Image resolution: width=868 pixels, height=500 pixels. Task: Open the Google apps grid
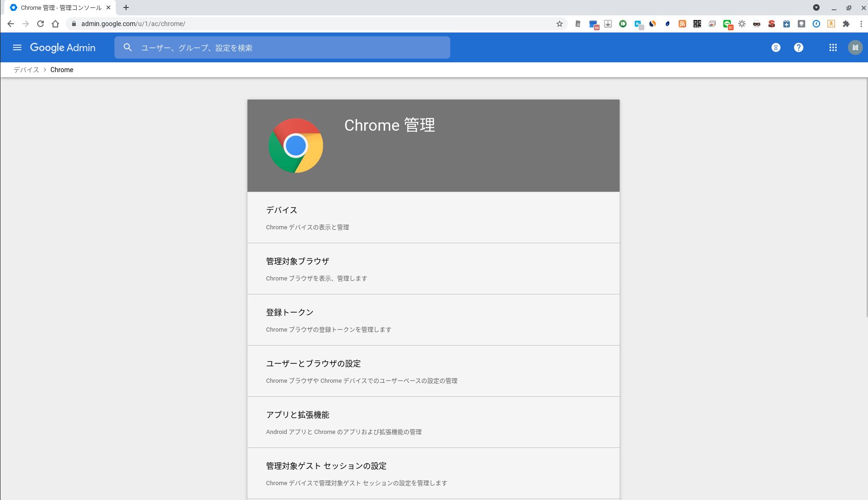(x=833, y=47)
